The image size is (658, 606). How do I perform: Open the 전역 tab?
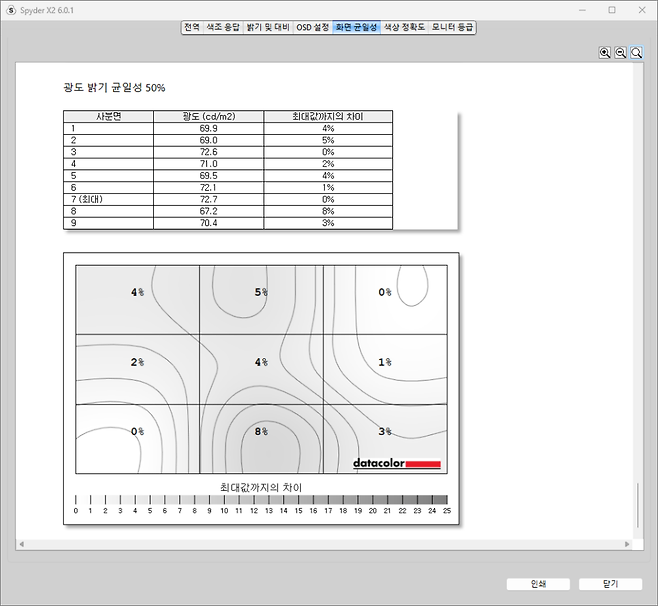(192, 27)
